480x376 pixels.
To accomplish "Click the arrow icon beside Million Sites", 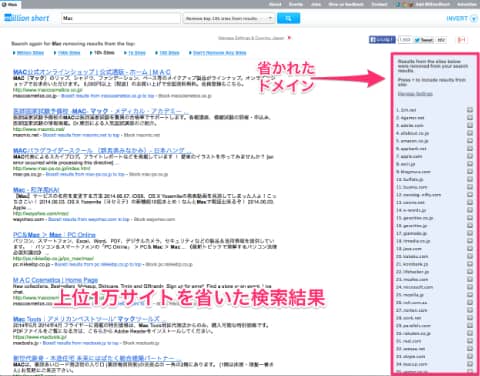I will [x=14, y=53].
